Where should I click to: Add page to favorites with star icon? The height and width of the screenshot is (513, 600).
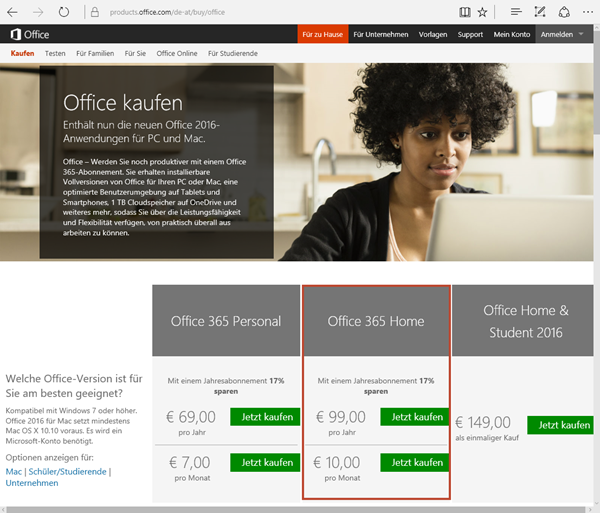483,12
